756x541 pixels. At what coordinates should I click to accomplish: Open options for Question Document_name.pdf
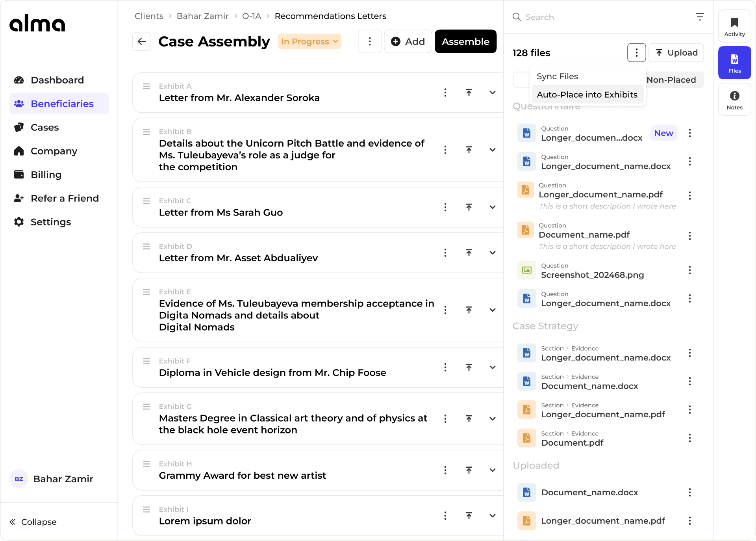[x=690, y=236]
